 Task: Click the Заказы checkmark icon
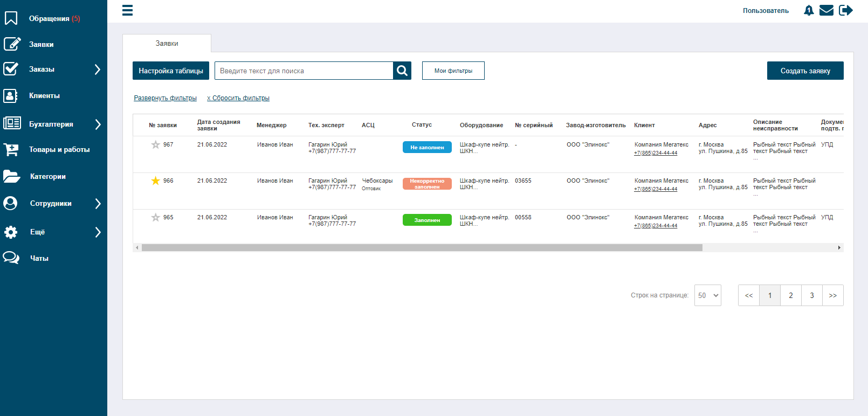tap(11, 68)
